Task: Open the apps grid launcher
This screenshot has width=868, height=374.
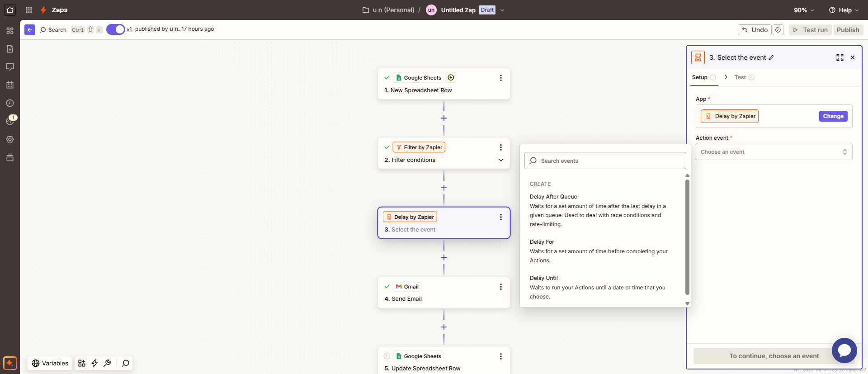Action: [29, 10]
